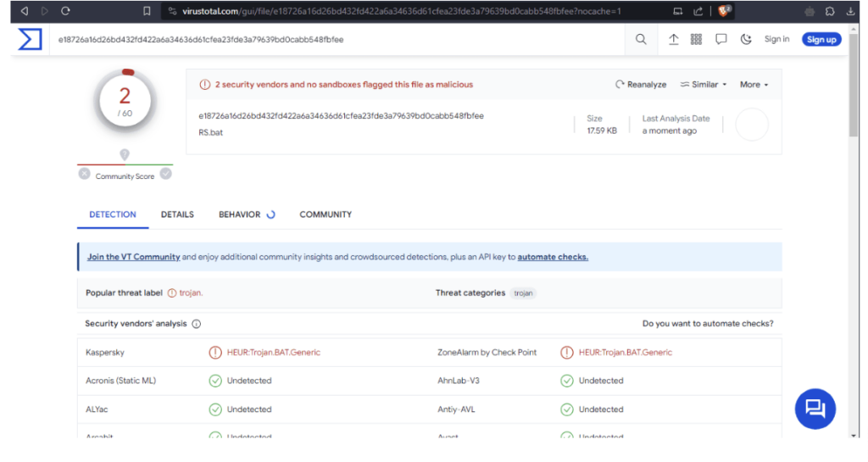Click Kaspersky's HEUR:Trojan.BAT.Generic result

click(274, 353)
